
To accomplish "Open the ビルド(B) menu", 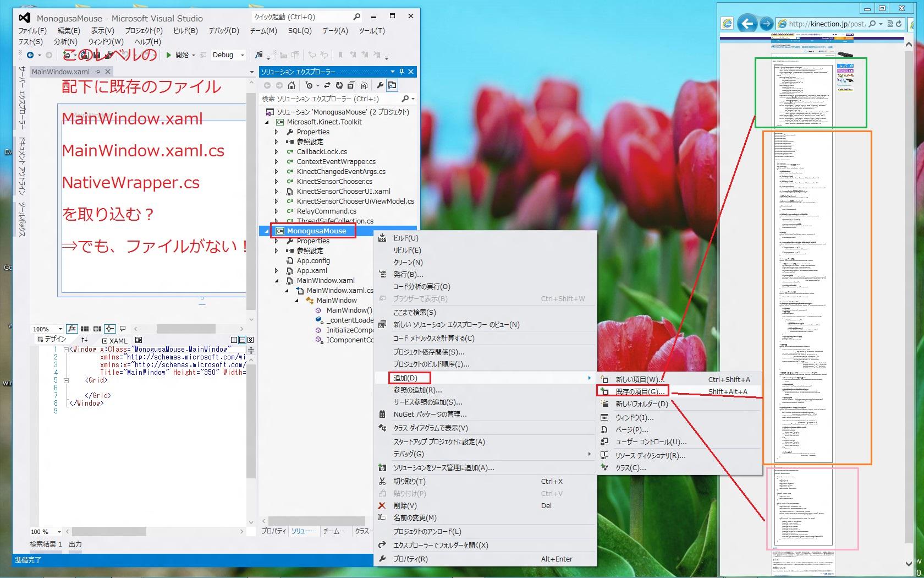I will (x=185, y=31).
